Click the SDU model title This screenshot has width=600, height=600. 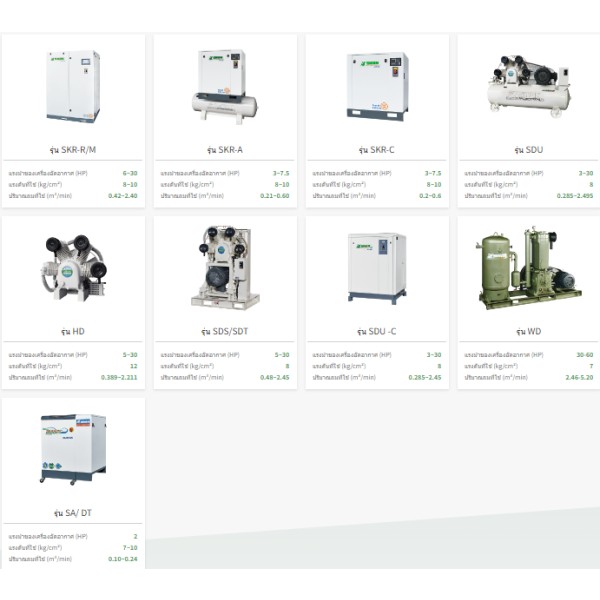point(528,150)
